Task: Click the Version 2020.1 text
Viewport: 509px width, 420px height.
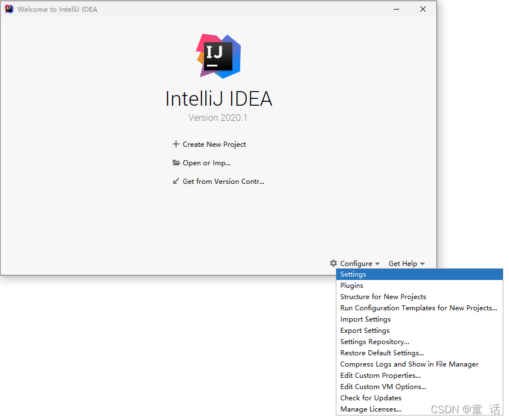Action: click(x=218, y=118)
